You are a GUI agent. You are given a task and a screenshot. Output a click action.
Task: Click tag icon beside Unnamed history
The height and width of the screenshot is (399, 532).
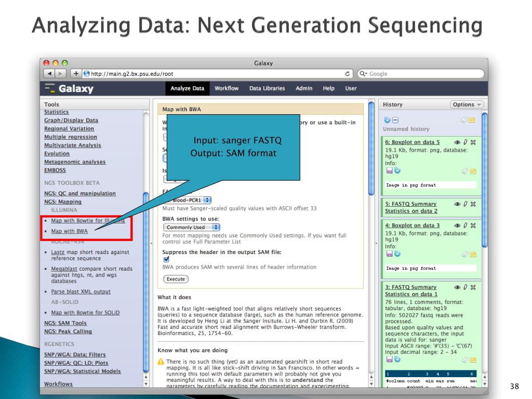[463, 120]
